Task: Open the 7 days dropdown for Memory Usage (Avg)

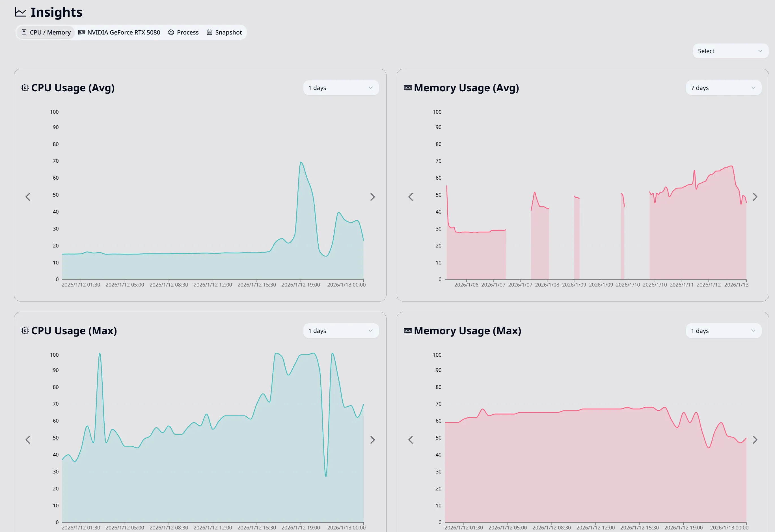Action: pos(723,87)
